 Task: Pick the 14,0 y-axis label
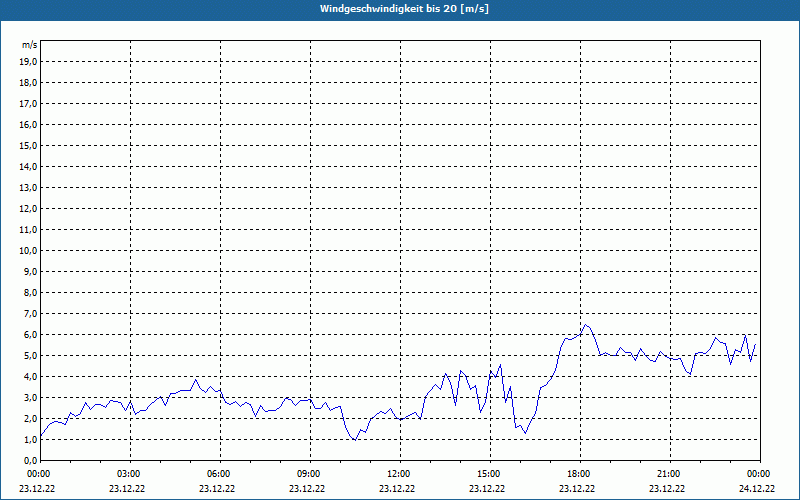pyautogui.click(x=28, y=166)
